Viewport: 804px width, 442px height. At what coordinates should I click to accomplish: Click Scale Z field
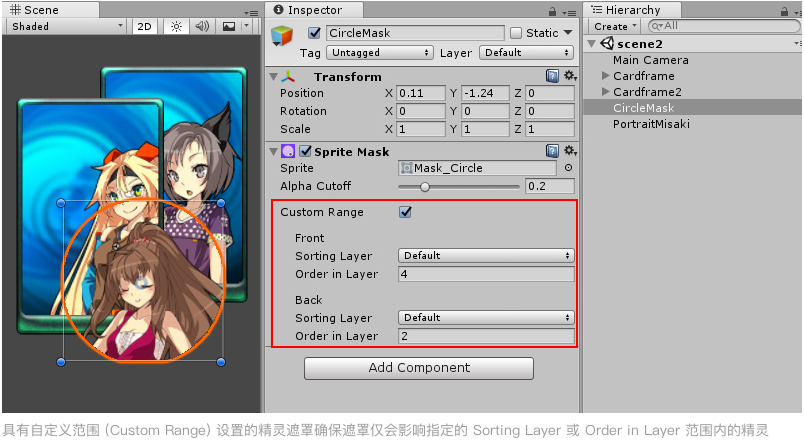point(550,129)
